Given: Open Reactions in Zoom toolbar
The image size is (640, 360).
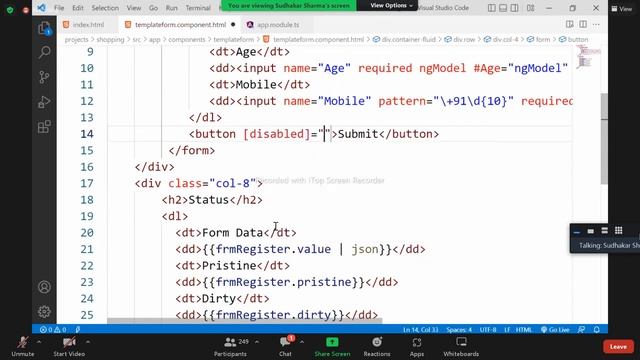Looking at the screenshot, I should (377, 347).
